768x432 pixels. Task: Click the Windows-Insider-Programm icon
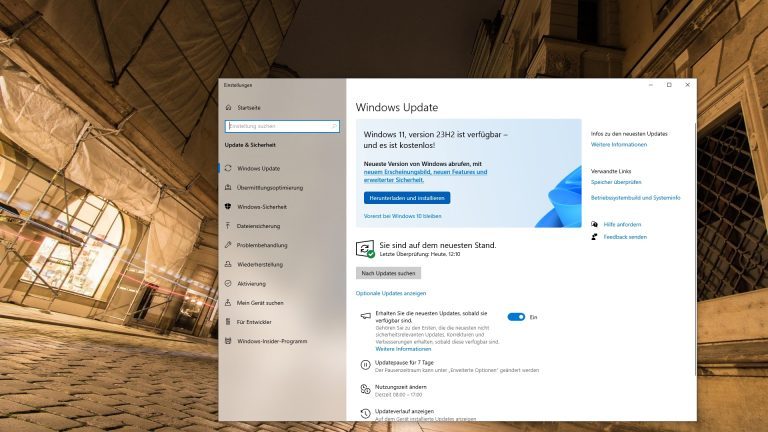[228, 340]
